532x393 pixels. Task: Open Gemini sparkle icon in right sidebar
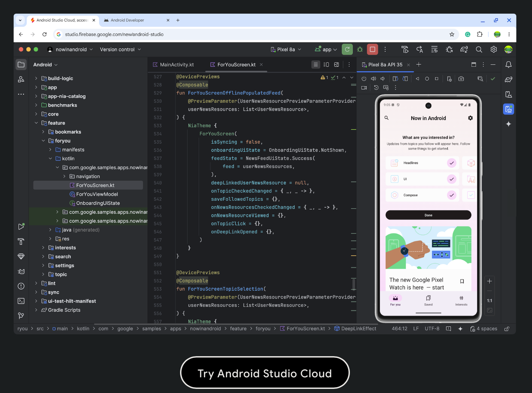pos(508,124)
